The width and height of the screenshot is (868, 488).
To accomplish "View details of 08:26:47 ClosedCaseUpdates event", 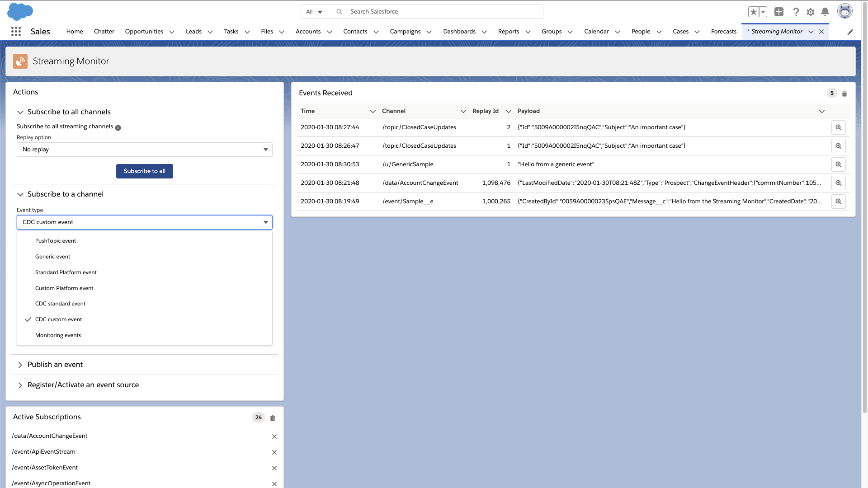I will coord(839,146).
